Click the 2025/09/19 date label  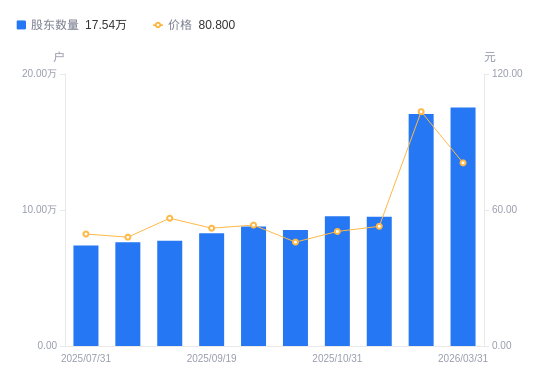[212, 358]
